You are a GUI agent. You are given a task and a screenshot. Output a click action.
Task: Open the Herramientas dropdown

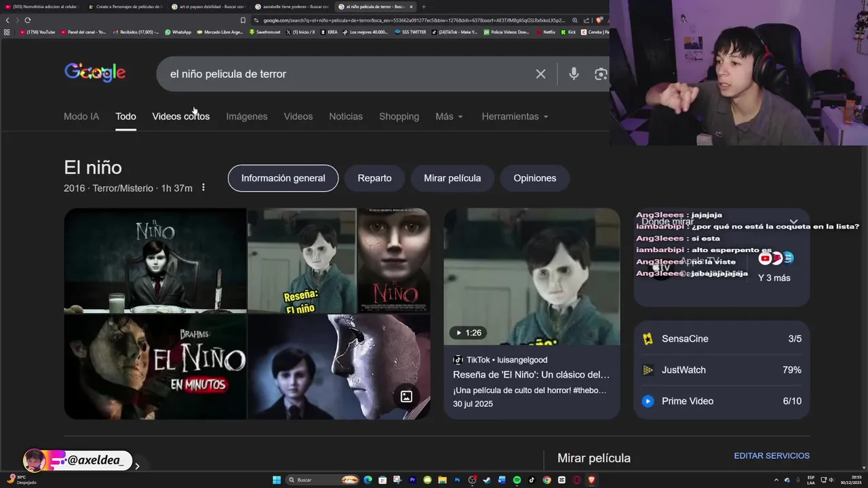(x=515, y=117)
